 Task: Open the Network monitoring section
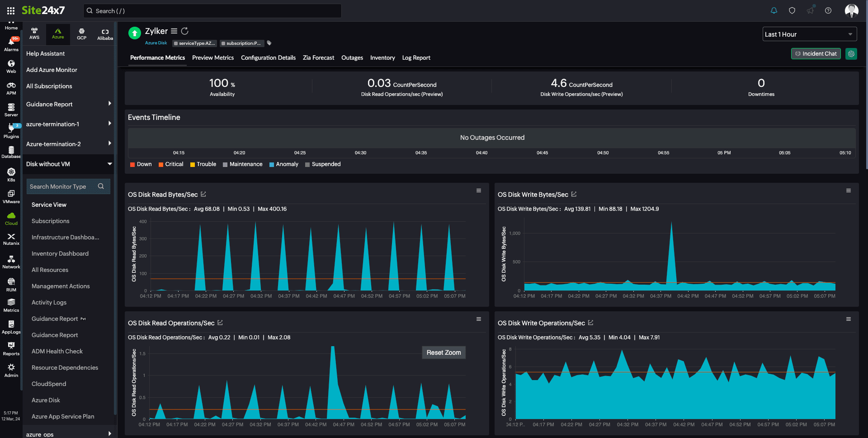tap(11, 261)
